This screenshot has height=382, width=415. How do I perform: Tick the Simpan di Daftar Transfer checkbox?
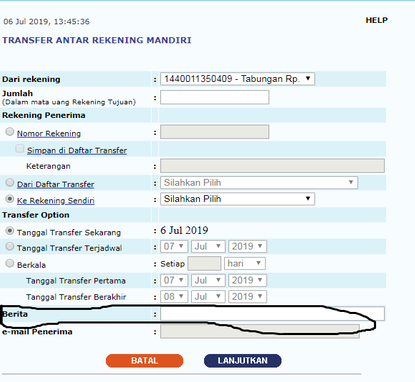point(20,148)
